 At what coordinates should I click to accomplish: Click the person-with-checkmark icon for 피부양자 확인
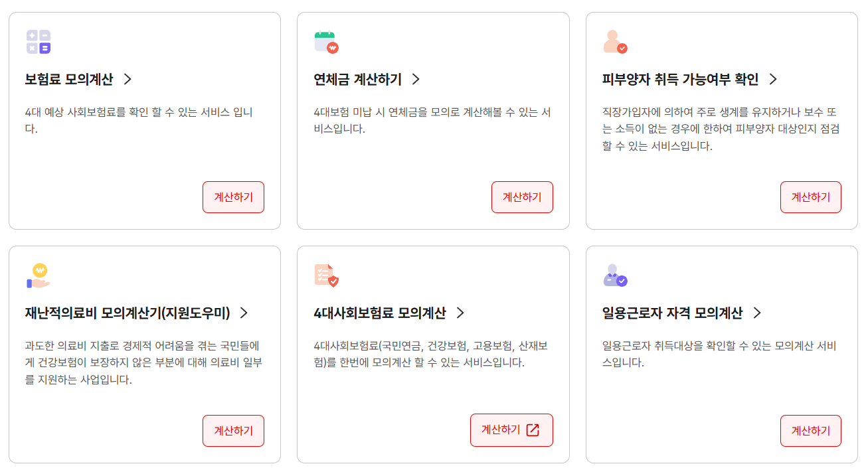click(x=613, y=42)
